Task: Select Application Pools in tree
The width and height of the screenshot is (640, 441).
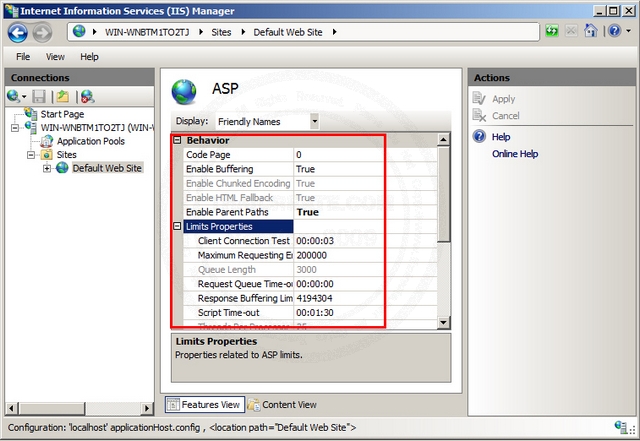Action: point(91,141)
